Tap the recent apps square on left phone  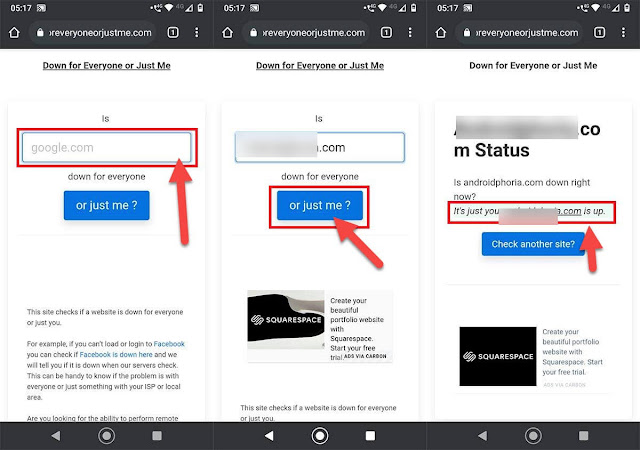(x=157, y=436)
